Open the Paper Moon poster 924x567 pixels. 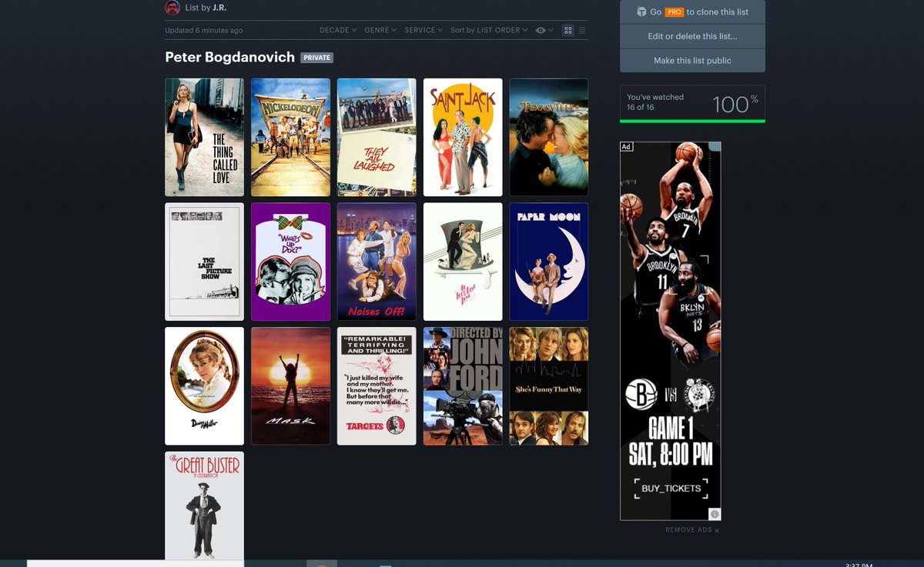pos(549,262)
